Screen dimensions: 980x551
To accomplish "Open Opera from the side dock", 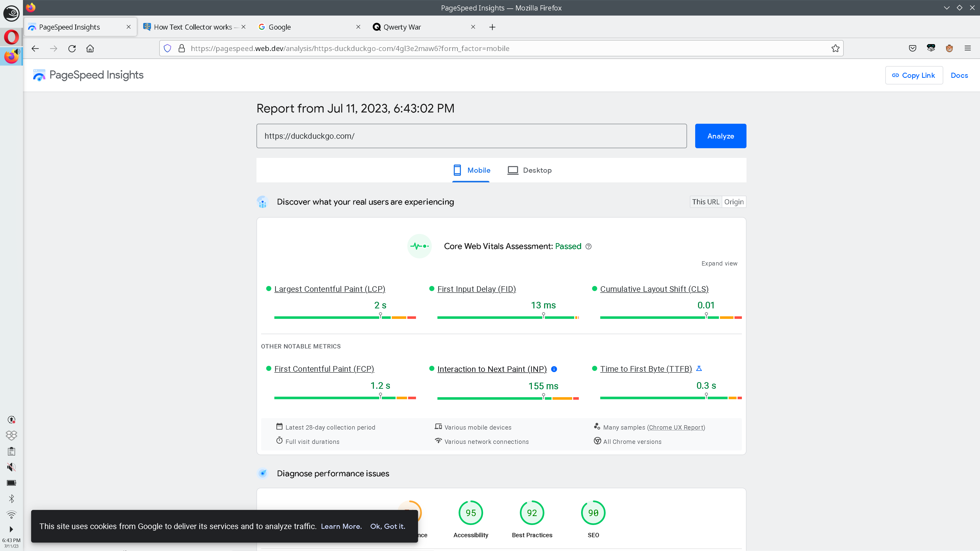I will (x=11, y=37).
